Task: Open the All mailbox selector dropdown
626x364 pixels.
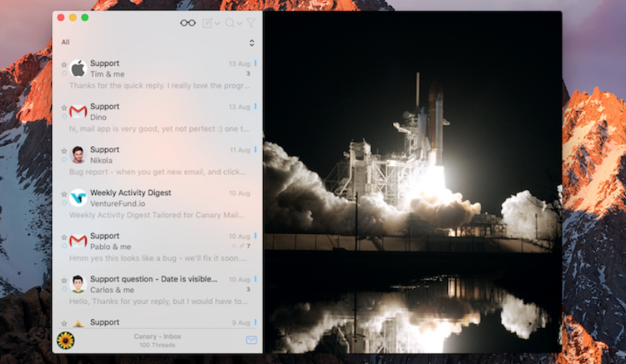Action: coord(252,43)
